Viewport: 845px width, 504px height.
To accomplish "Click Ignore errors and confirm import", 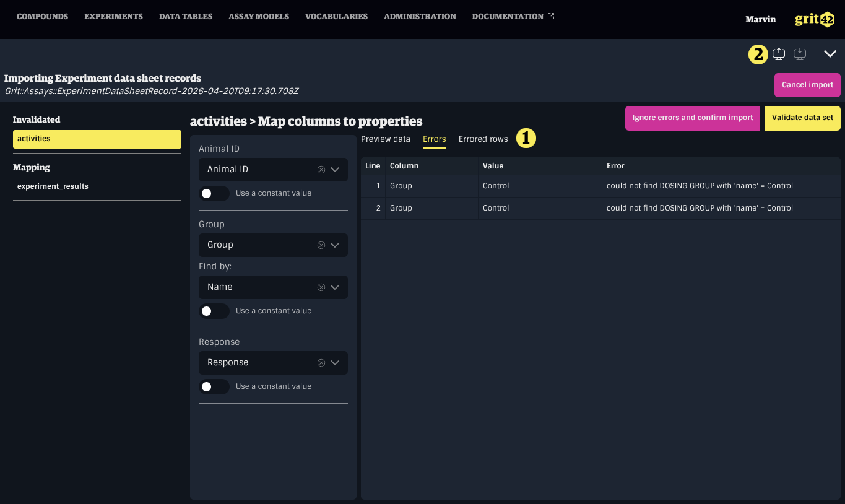I will 692,118.
